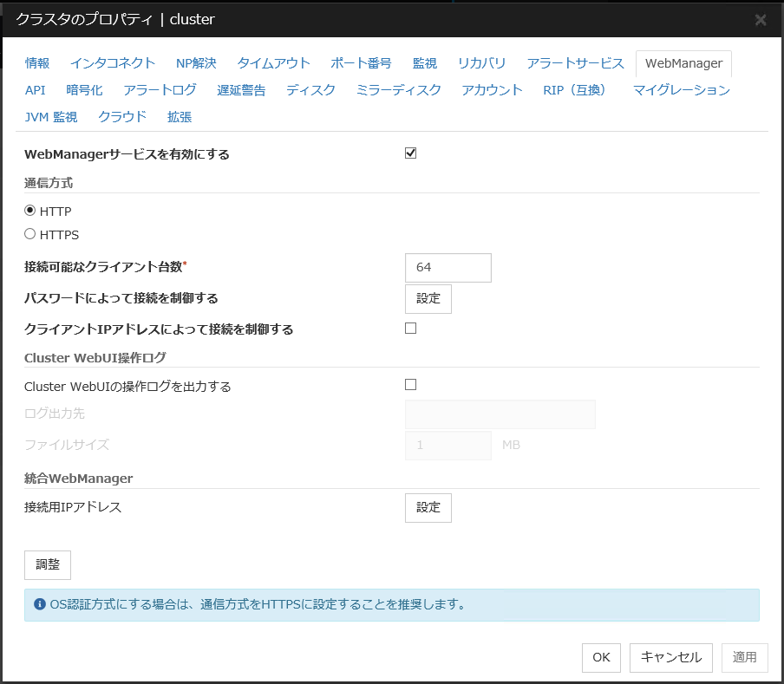
Task: Click the 調整 button
Action: [48, 564]
